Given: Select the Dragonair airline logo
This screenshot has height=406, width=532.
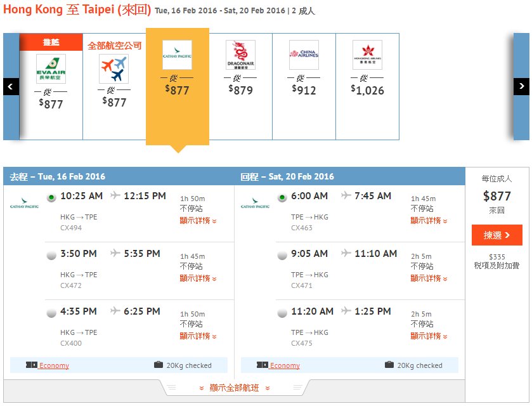Looking at the screenshot, I should [240, 55].
